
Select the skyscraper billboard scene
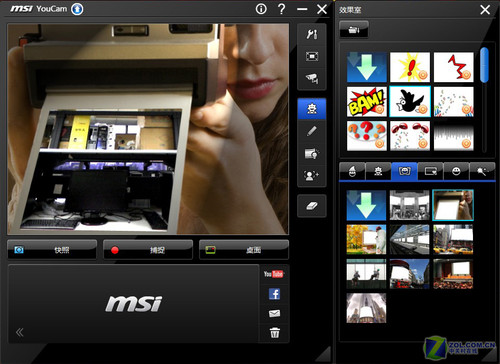coord(366,308)
